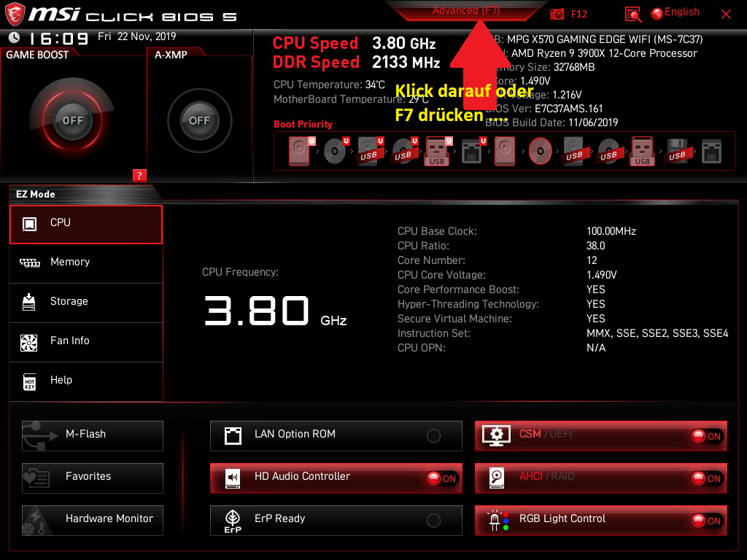Screen dimensions: 747x560
Task: Click the date Fri 22 Nov, 2019
Action: point(136,36)
